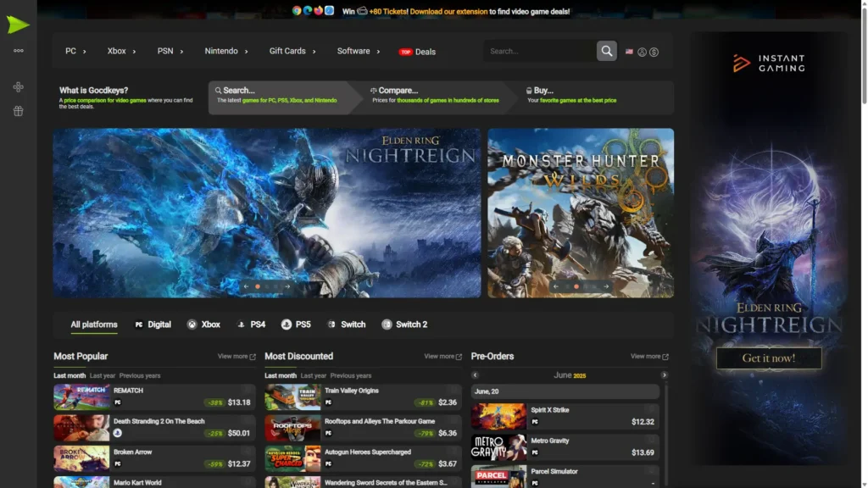
Task: Click the green Godkeys arrow logo
Action: coord(18,25)
